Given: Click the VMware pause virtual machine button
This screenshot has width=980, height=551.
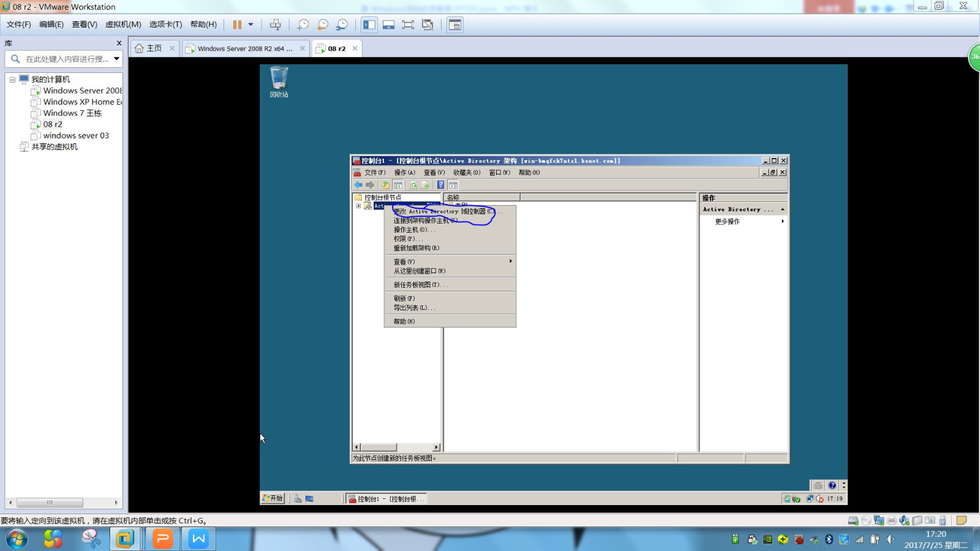Looking at the screenshot, I should tap(237, 24).
